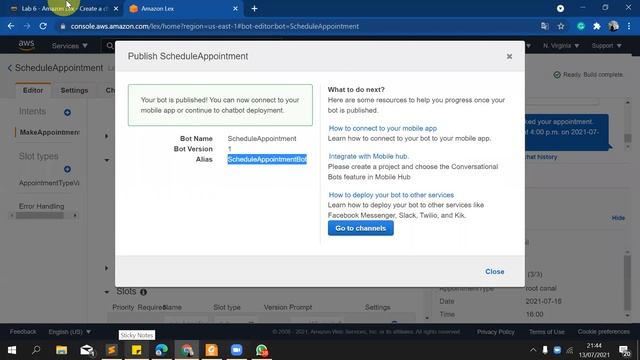Click Bot Version number 1 link

[x=229, y=149]
